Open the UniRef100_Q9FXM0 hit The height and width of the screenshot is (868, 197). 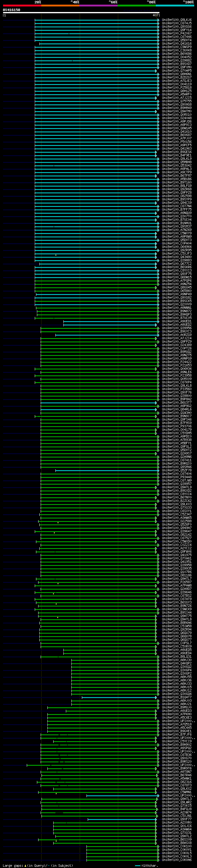(176, 67)
